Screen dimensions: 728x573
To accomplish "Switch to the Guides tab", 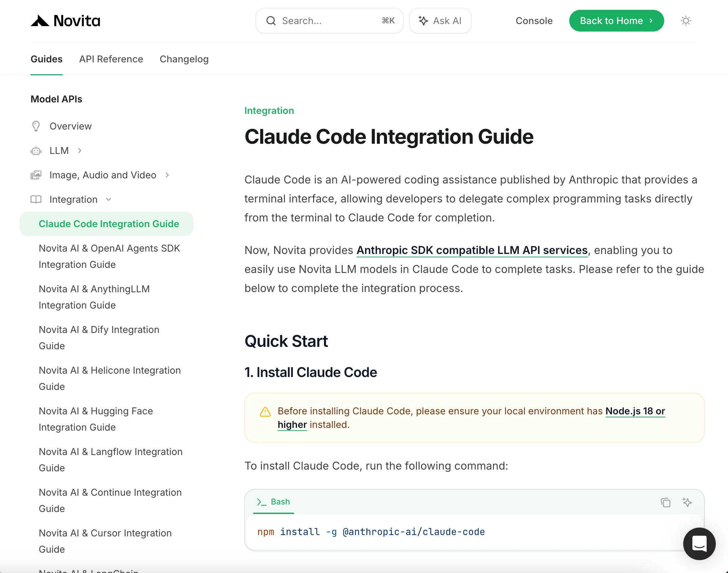I will [46, 59].
